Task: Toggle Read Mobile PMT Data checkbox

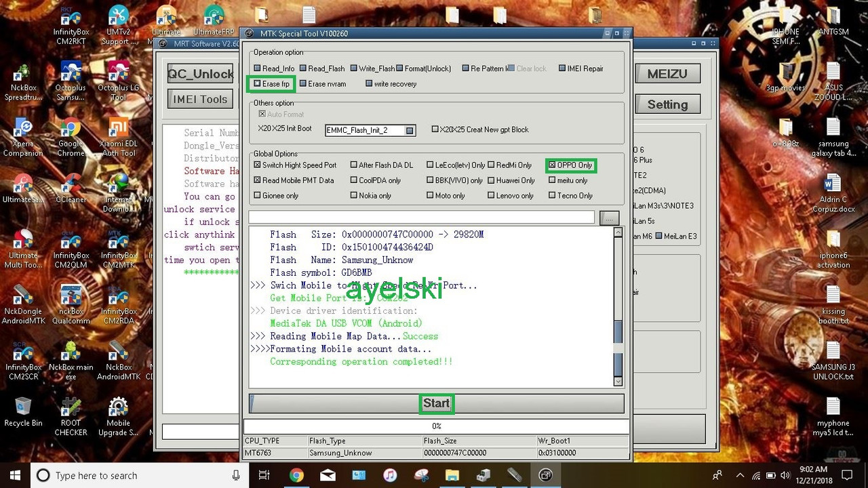Action: (294, 180)
